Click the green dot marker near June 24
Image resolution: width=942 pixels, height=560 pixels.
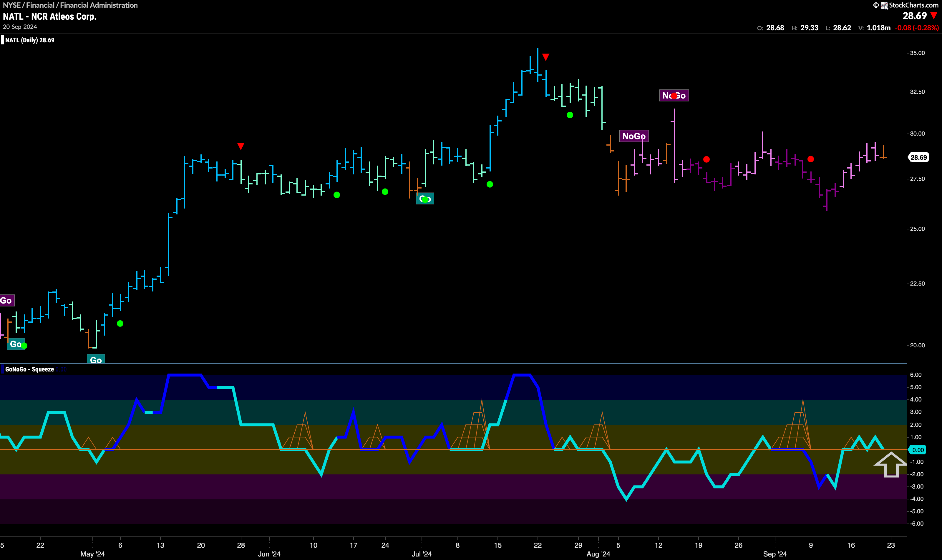pos(385,192)
